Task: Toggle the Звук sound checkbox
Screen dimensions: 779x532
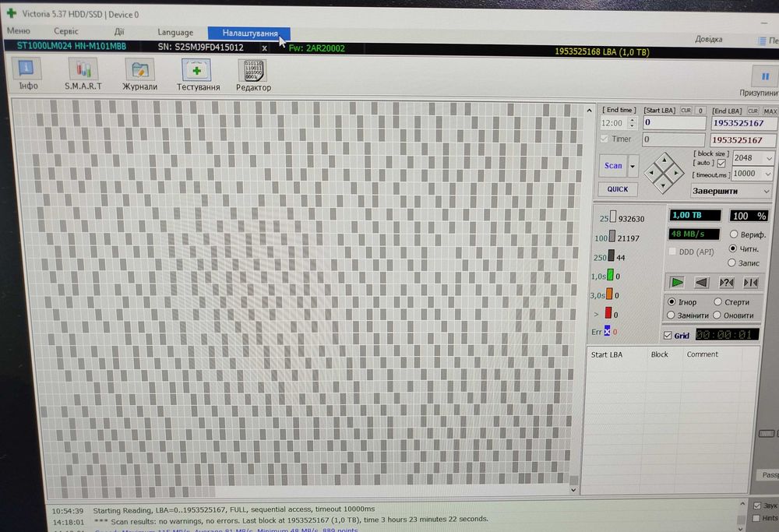Action: pos(757,506)
